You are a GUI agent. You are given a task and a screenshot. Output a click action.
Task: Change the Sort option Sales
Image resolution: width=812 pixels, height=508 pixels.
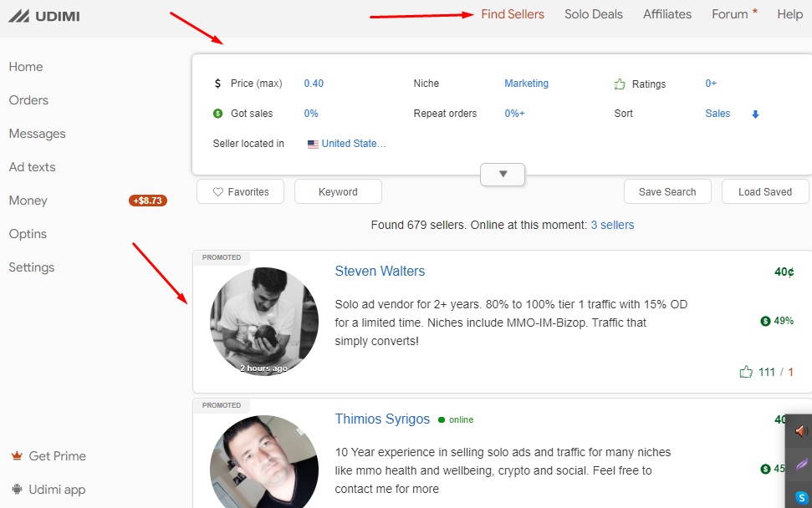(x=718, y=114)
